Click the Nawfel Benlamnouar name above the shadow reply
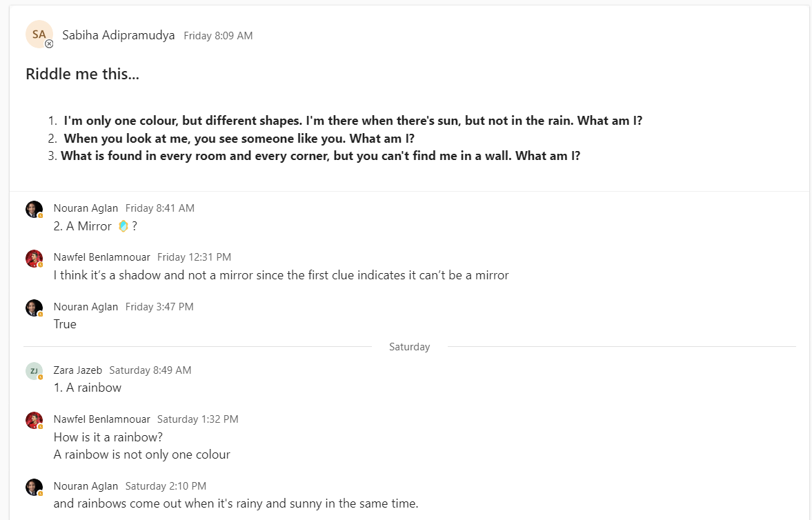812x520 pixels. [101, 257]
